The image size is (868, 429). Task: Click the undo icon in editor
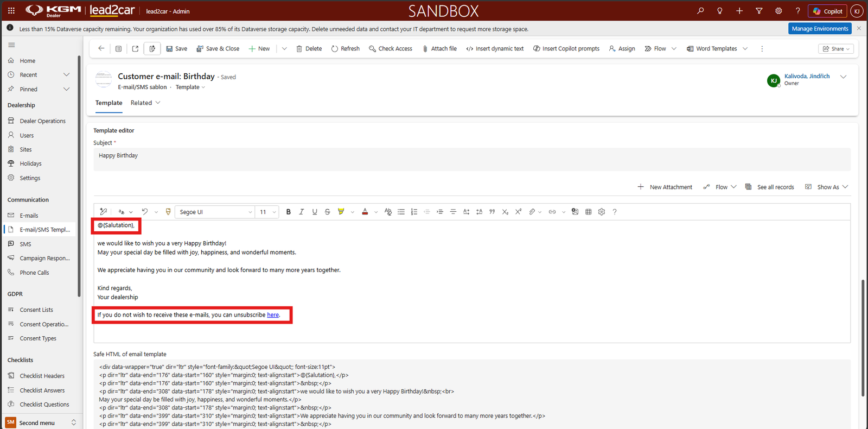point(145,212)
